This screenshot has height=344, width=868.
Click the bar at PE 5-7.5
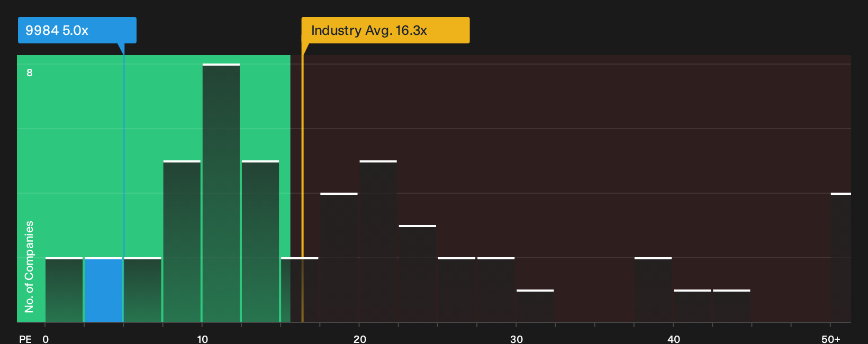[142, 290]
